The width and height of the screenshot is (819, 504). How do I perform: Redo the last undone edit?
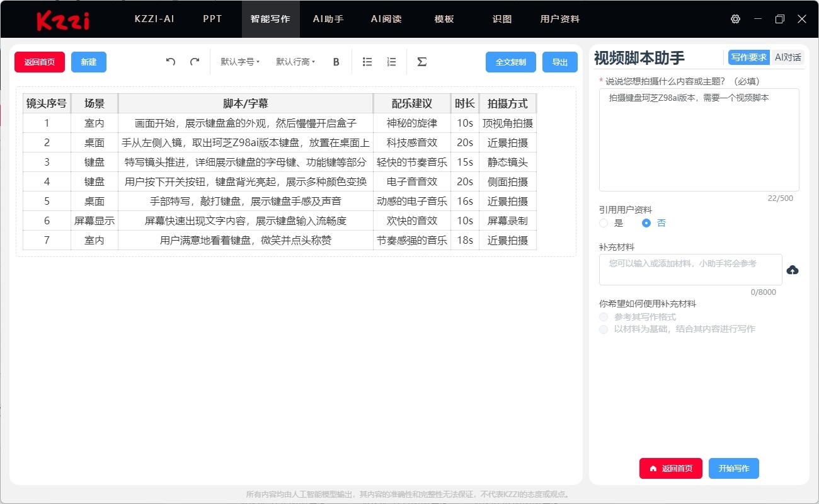coord(195,62)
